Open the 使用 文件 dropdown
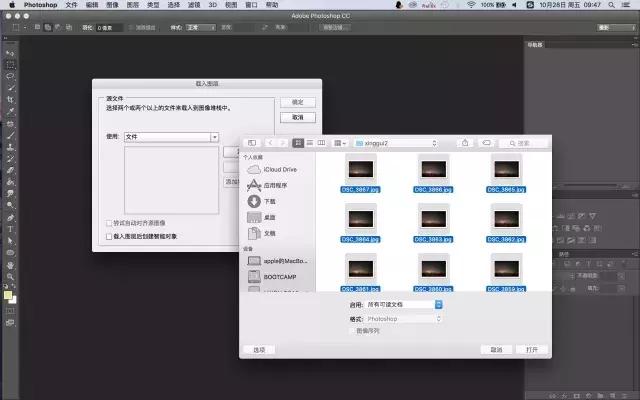 click(171, 136)
